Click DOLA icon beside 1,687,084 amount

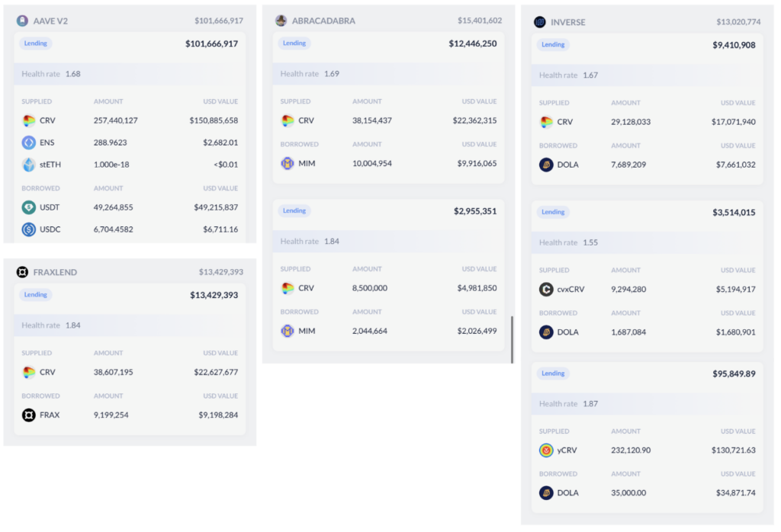pyautogui.click(x=546, y=332)
